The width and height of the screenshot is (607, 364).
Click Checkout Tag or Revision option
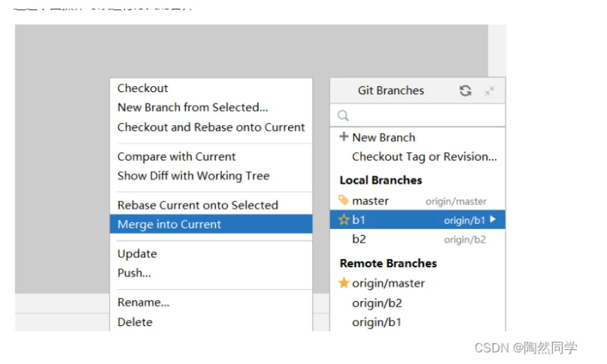(x=424, y=157)
